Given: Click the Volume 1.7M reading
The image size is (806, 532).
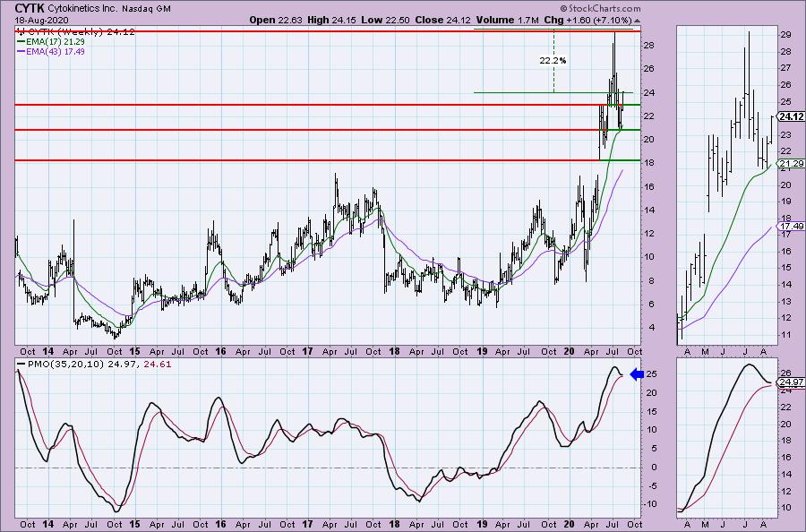Looking at the screenshot, I should (508, 20).
